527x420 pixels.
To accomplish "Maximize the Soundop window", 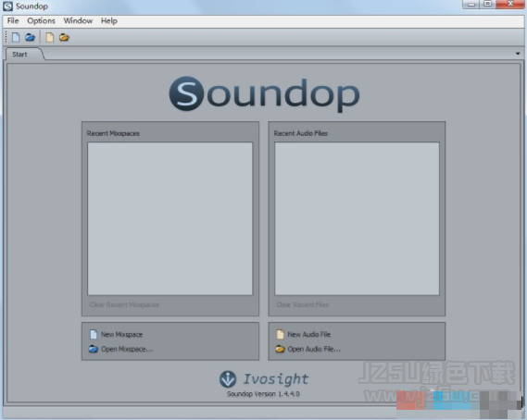I will pyautogui.click(x=488, y=4).
